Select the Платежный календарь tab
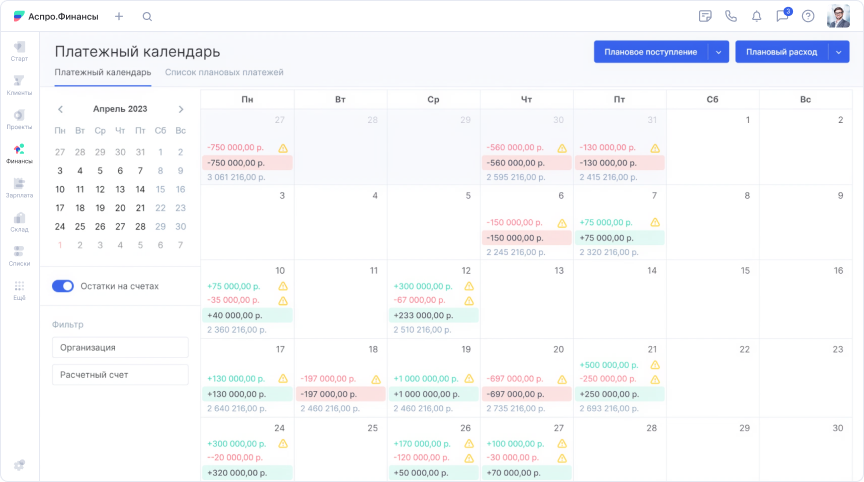 (103, 72)
